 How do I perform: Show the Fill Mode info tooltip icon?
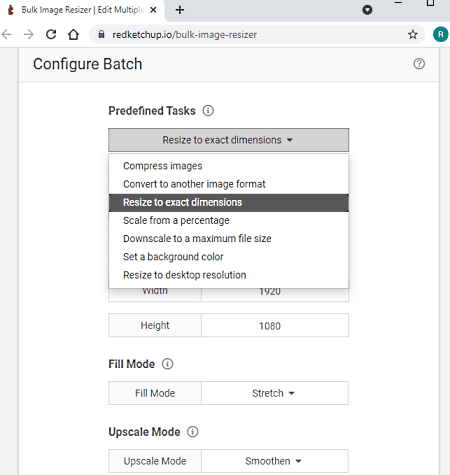click(167, 364)
